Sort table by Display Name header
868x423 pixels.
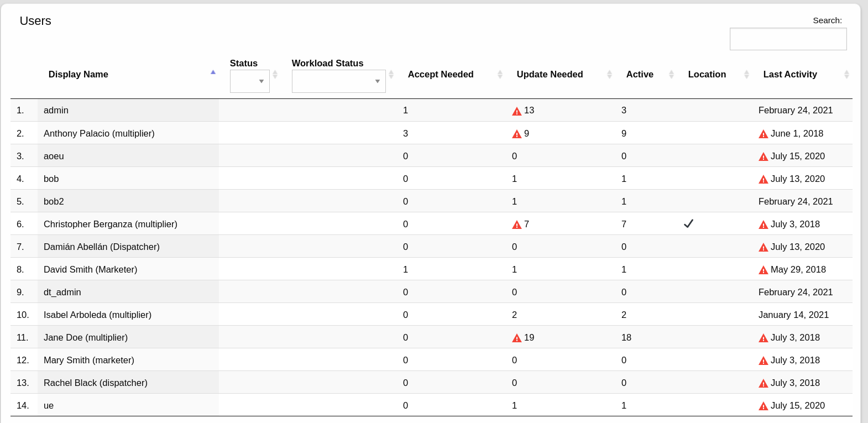coord(78,74)
